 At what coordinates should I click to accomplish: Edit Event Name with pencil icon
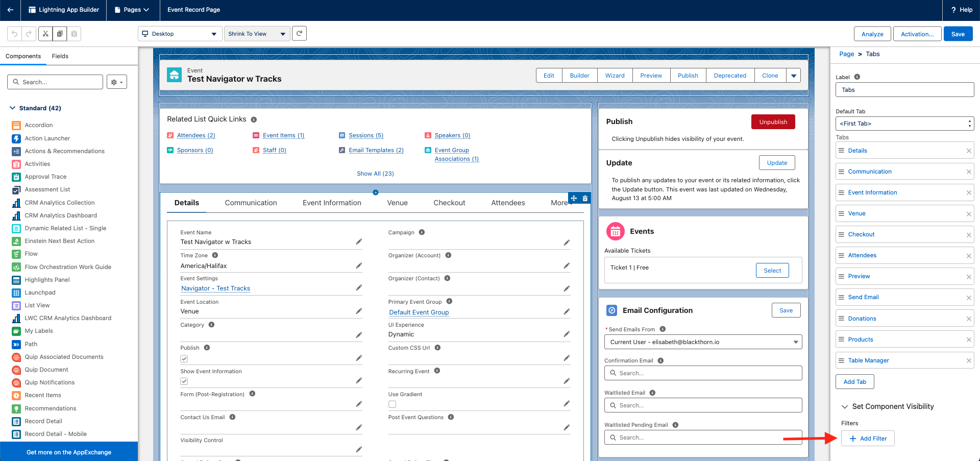pyautogui.click(x=359, y=242)
